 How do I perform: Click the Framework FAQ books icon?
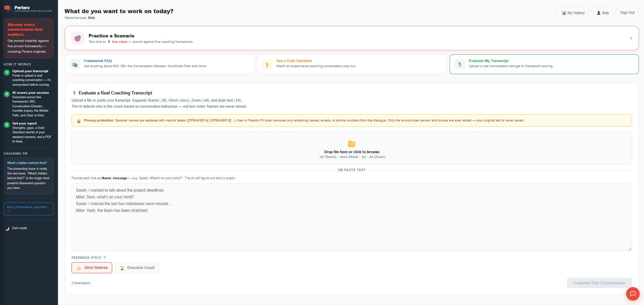pyautogui.click(x=75, y=64)
